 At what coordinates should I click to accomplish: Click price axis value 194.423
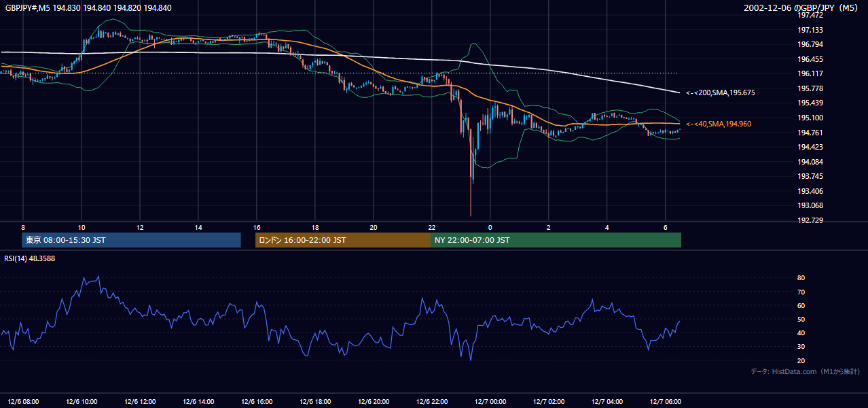pos(810,147)
